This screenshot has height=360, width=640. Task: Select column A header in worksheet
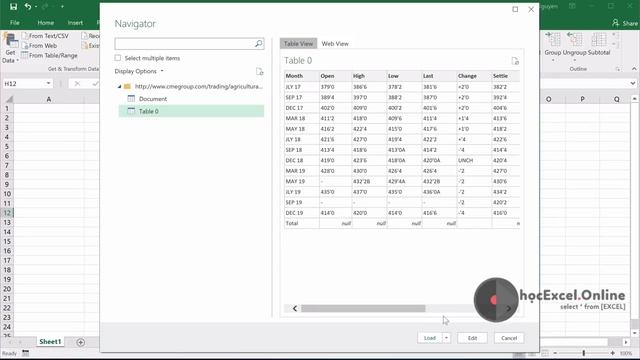click(x=49, y=99)
